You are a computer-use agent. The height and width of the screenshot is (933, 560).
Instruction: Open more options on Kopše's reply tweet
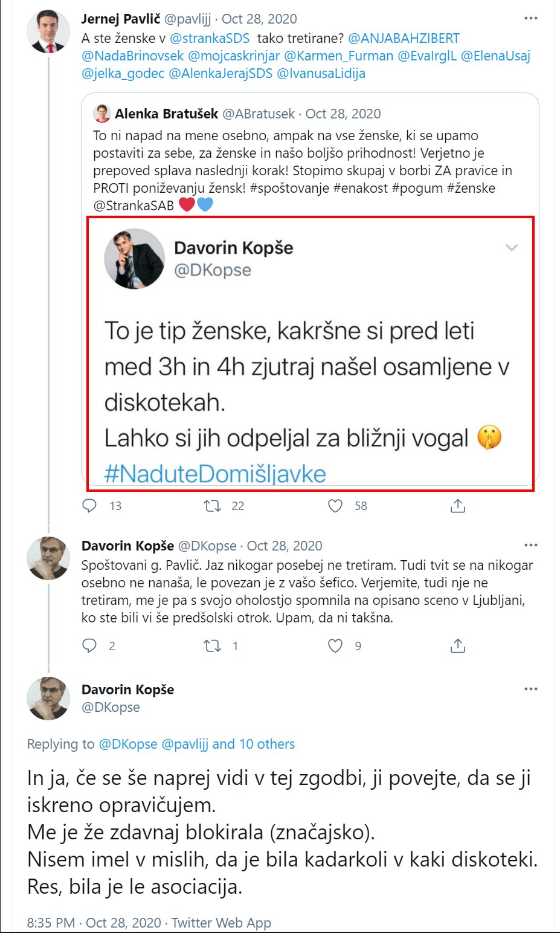[x=530, y=546]
